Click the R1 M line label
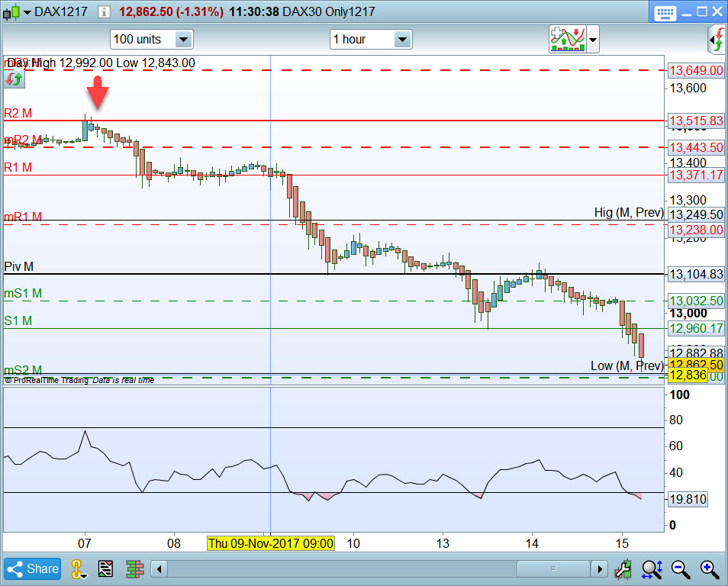Screen dimensions: 728x586 (x=18, y=167)
